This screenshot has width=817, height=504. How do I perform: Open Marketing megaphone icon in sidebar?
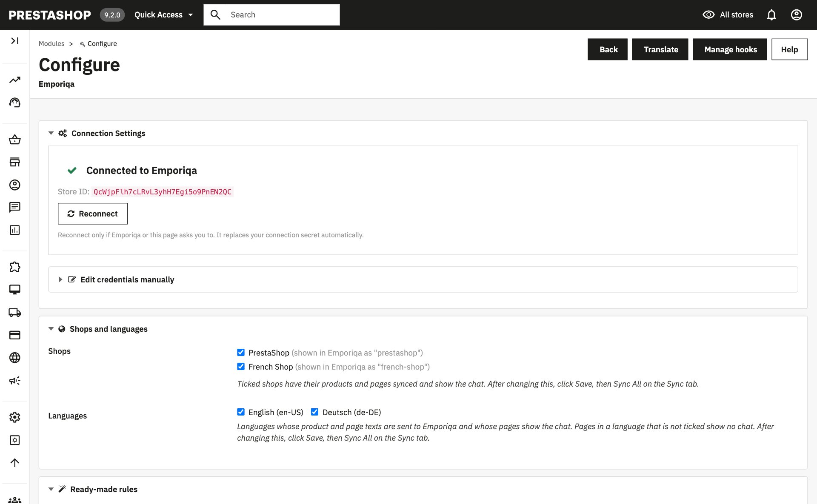(x=15, y=381)
